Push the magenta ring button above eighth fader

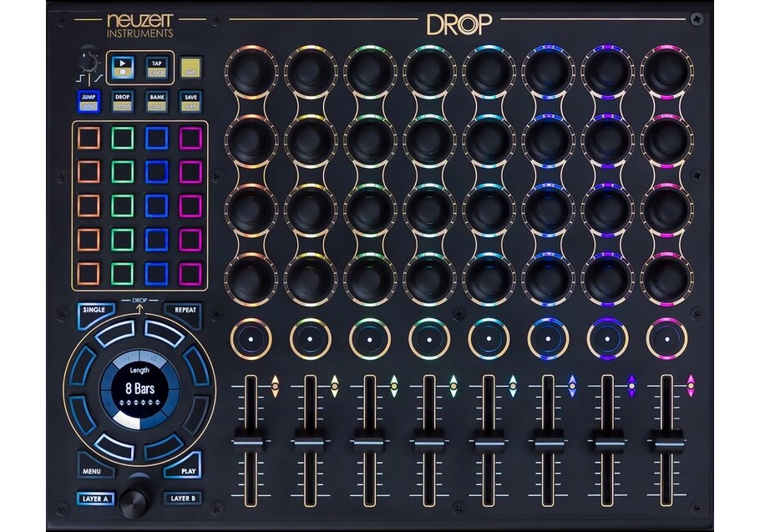point(667,339)
